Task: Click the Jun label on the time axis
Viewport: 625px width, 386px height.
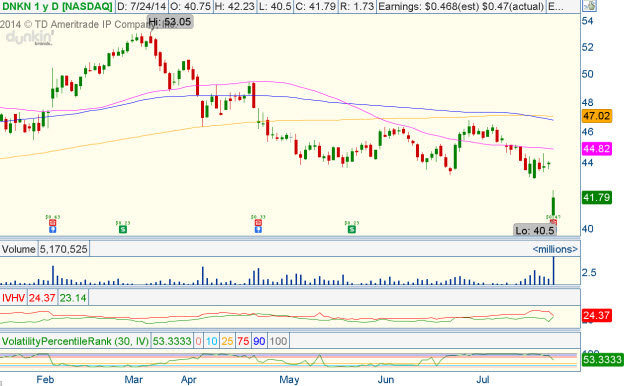Action: (x=385, y=379)
